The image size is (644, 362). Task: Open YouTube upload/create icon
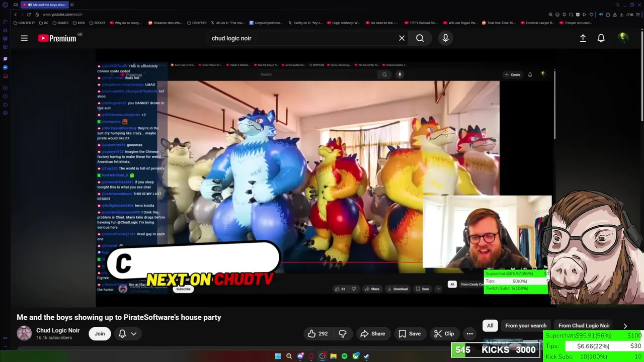[583, 38]
